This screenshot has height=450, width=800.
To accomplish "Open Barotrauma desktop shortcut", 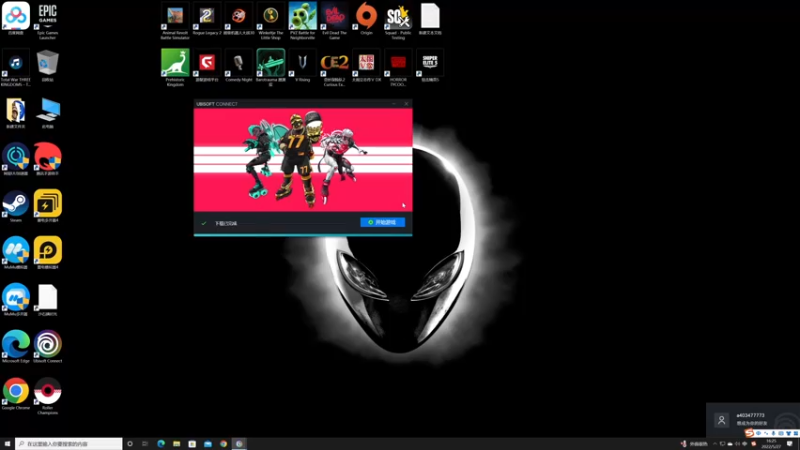I will (x=270, y=68).
